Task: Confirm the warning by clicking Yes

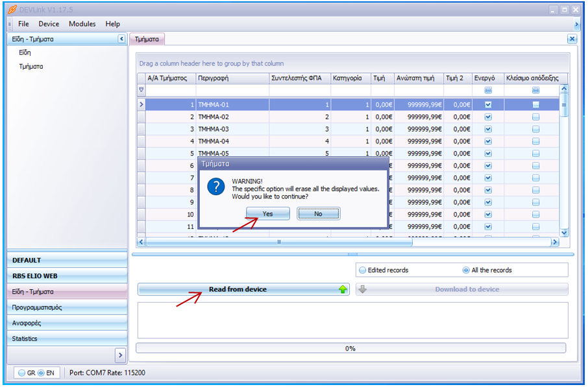Action: coord(267,213)
